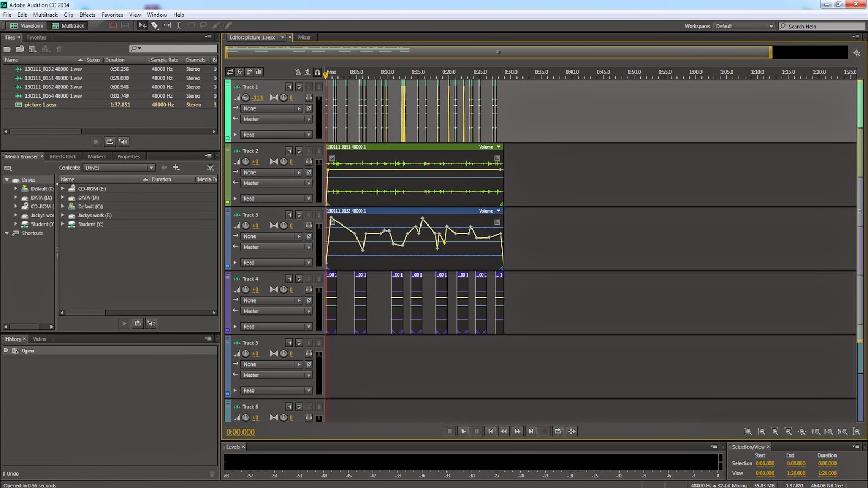Image resolution: width=868 pixels, height=488 pixels.
Task: Switch to the Effects Rack tab
Action: (x=63, y=157)
